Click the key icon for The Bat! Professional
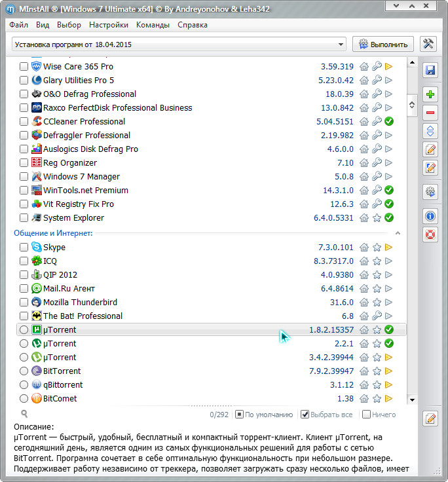This screenshot has width=448, height=482. coord(377,316)
